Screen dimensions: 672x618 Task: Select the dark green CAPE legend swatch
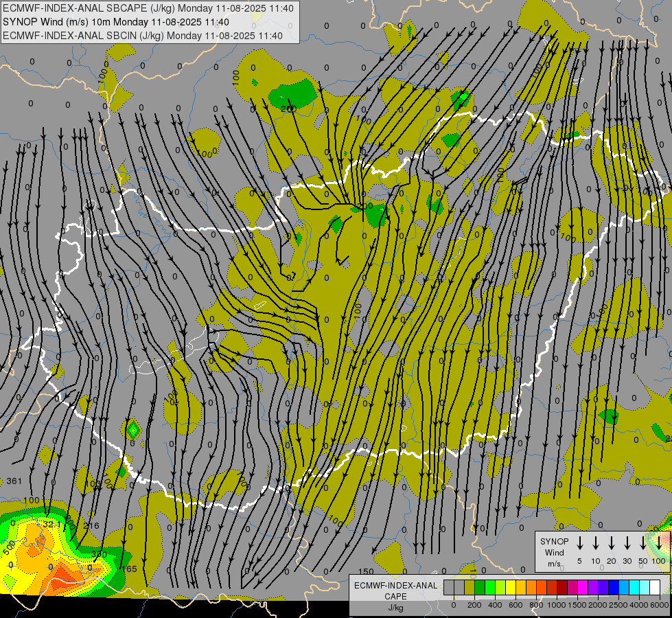(480, 587)
